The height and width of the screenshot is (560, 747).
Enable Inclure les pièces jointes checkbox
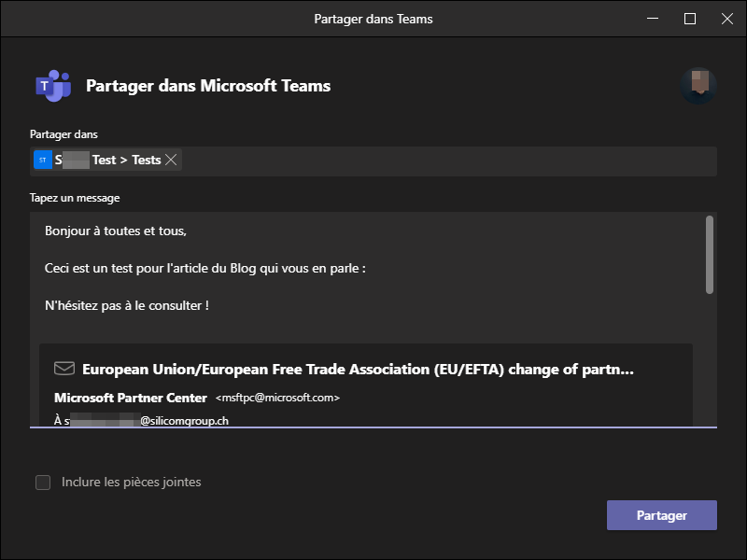click(43, 483)
